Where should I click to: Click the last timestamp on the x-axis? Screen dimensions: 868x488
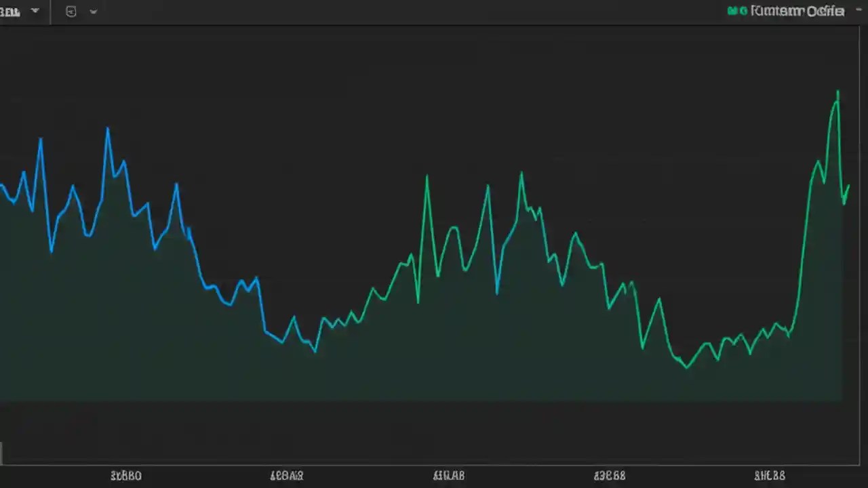click(771, 475)
